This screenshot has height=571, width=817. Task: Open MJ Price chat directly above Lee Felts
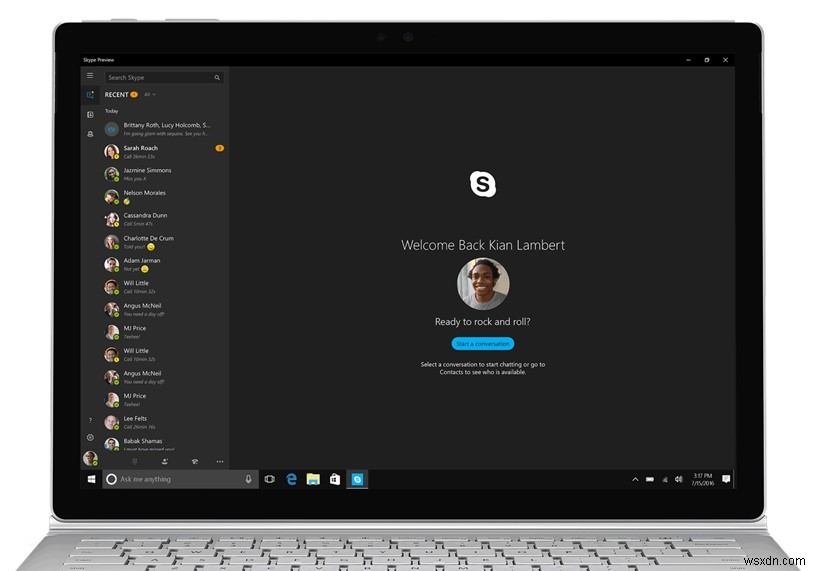[x=165, y=400]
